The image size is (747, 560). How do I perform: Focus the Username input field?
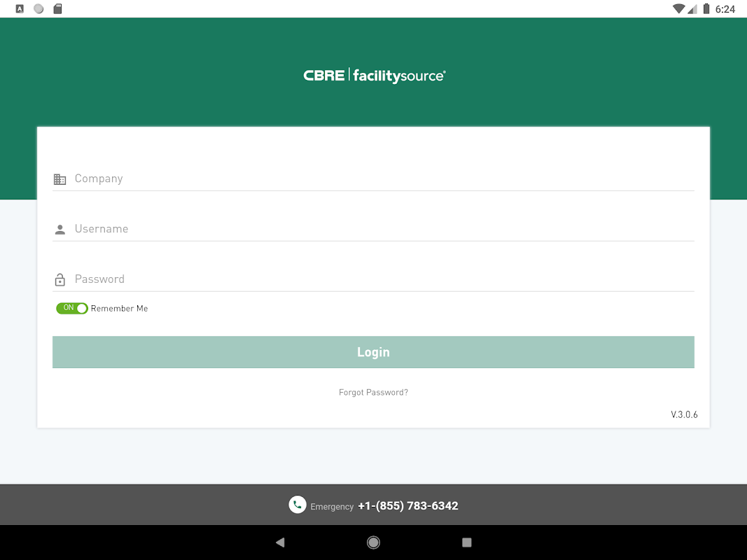click(x=373, y=229)
